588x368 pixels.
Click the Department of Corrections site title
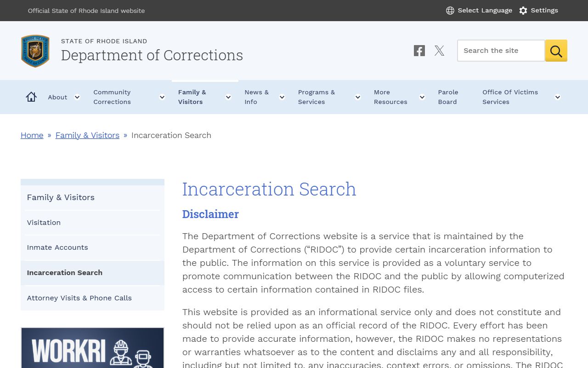coord(152,55)
